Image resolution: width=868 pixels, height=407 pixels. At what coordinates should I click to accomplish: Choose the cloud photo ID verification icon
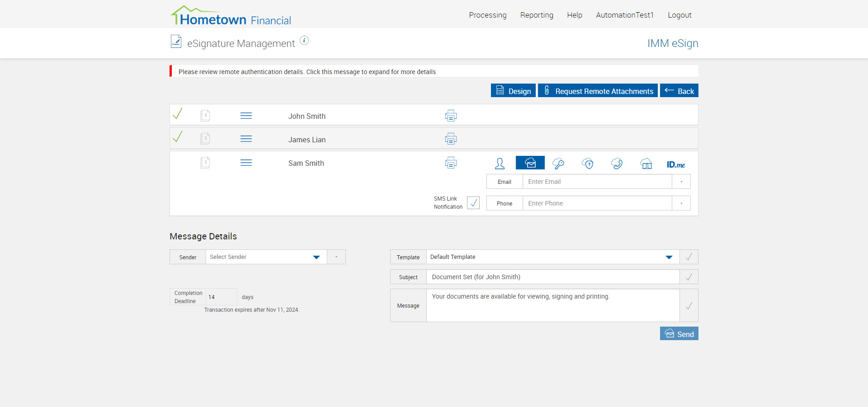click(x=646, y=164)
